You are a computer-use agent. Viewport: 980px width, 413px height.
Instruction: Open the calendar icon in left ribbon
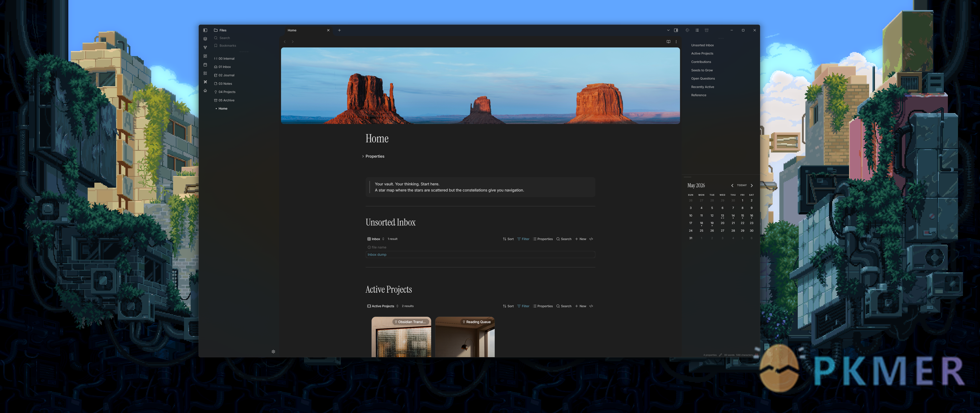(205, 65)
